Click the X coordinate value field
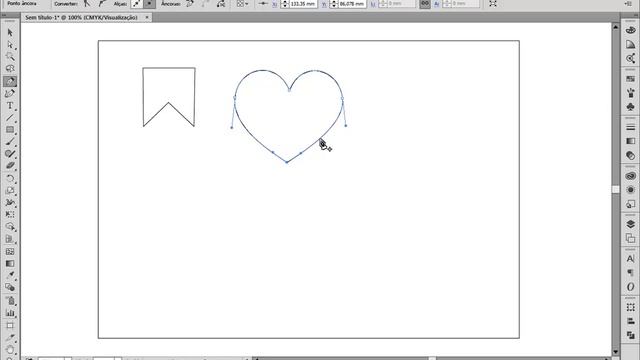The width and height of the screenshot is (640, 360). (303, 4)
